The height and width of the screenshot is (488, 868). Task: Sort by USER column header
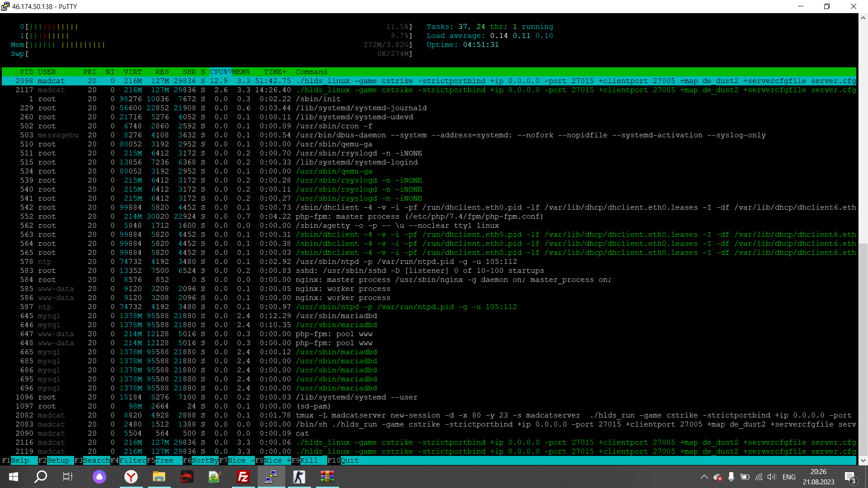click(47, 72)
